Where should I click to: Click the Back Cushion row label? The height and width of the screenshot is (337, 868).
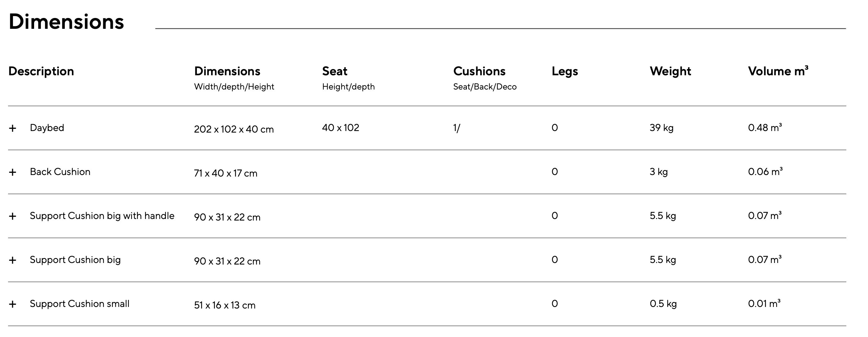pos(60,172)
